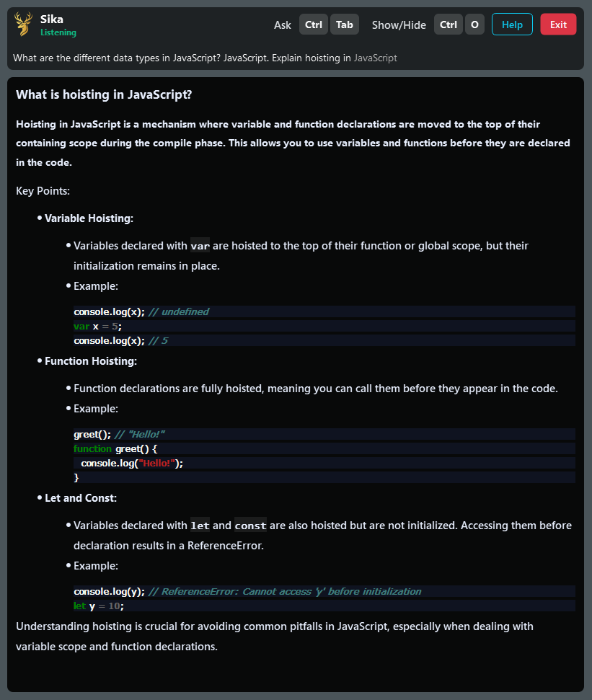Select the Function Hoisting bullet heading
This screenshot has height=700, width=592.
[90, 361]
